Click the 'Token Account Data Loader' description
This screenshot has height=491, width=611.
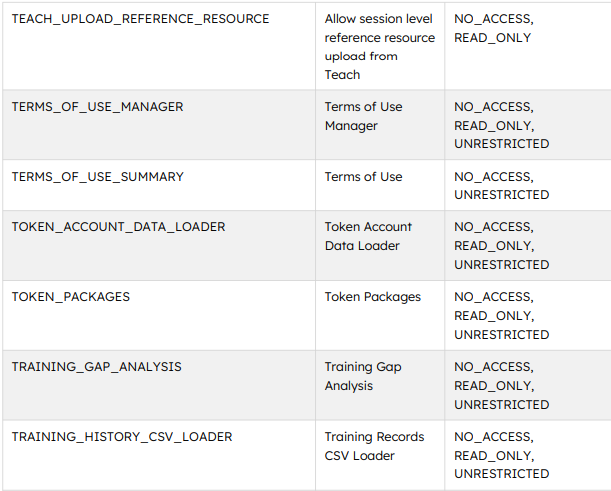tap(368, 236)
